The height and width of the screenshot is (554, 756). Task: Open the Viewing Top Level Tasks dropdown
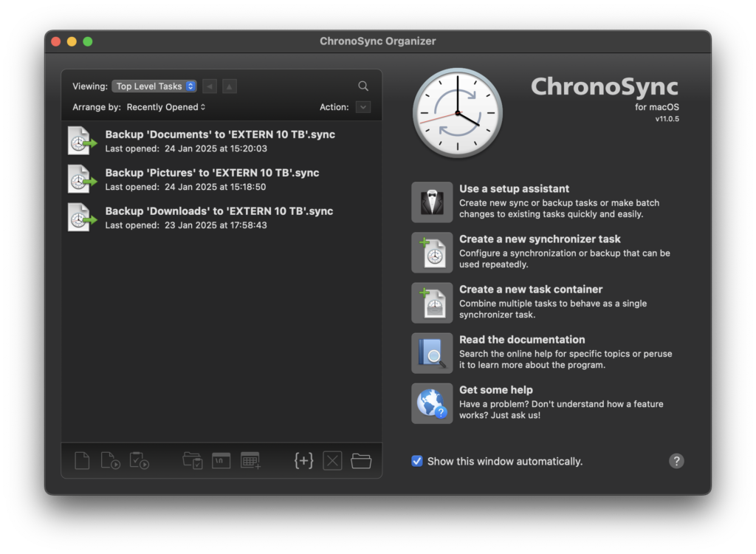[x=154, y=86]
